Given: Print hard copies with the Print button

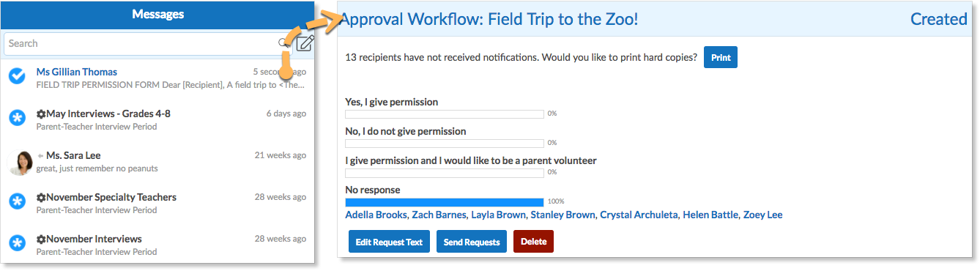Looking at the screenshot, I should click(721, 57).
